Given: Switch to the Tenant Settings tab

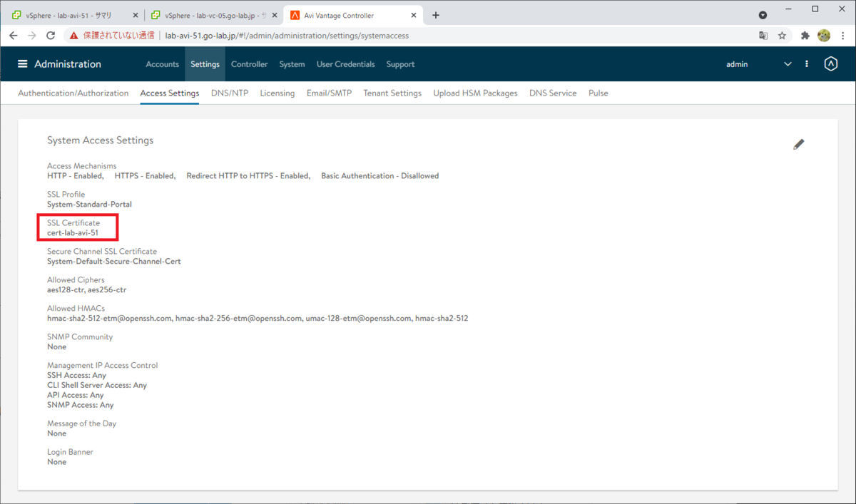Looking at the screenshot, I should [392, 93].
